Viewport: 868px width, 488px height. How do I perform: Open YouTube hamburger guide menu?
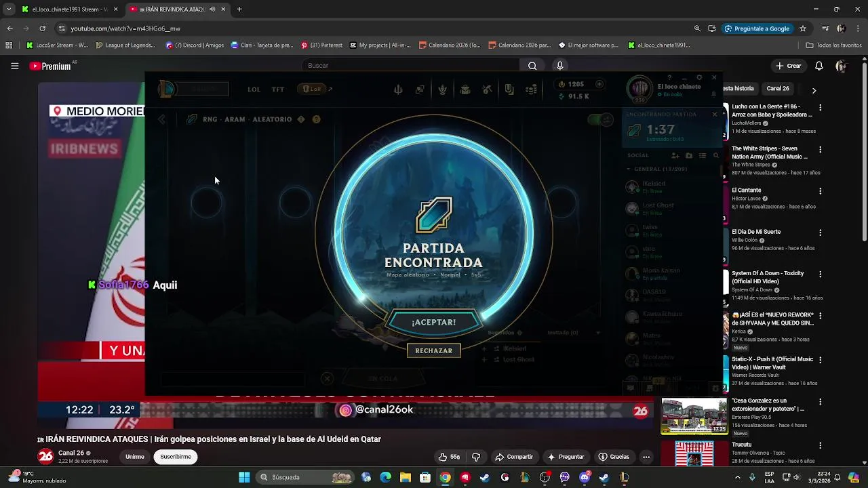pos(14,66)
